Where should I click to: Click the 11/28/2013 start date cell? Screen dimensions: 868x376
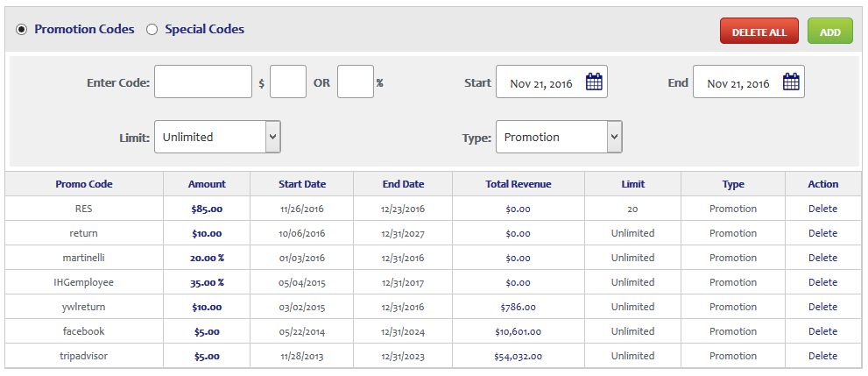(301, 356)
